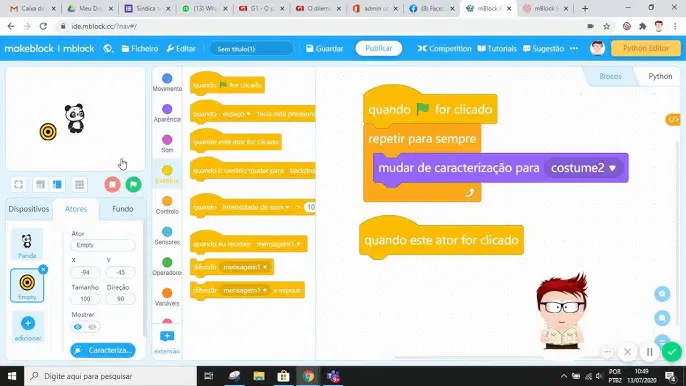Show sprite using the eye icon
This screenshot has height=386, width=686.
point(78,327)
